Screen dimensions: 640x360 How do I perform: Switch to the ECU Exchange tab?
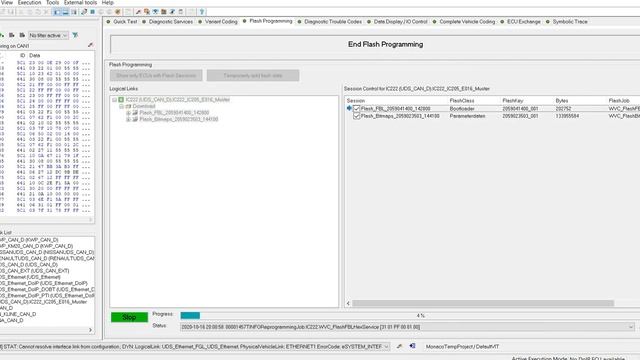(520, 22)
